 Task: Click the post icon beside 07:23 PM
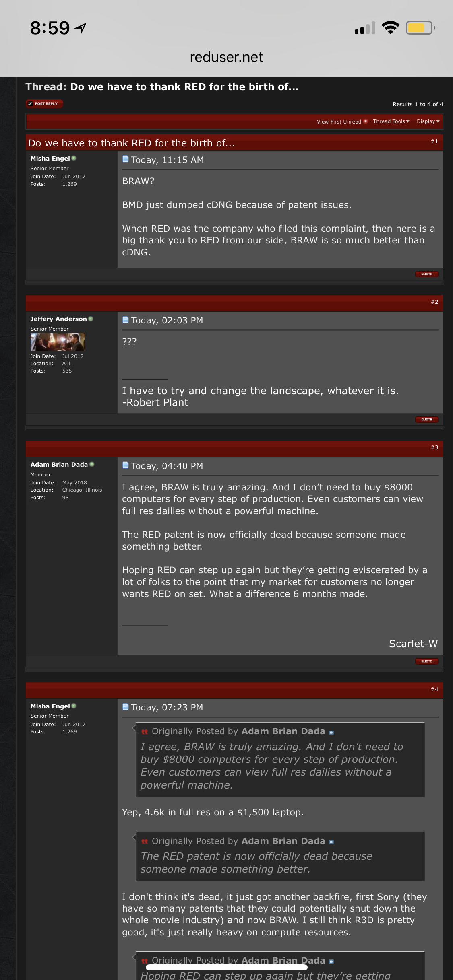[126, 707]
